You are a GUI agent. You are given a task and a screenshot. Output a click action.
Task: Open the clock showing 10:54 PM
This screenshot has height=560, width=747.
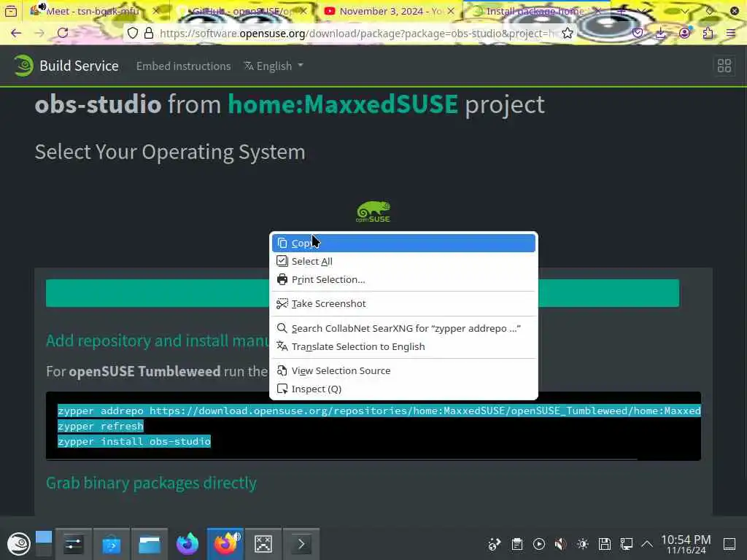(x=686, y=544)
